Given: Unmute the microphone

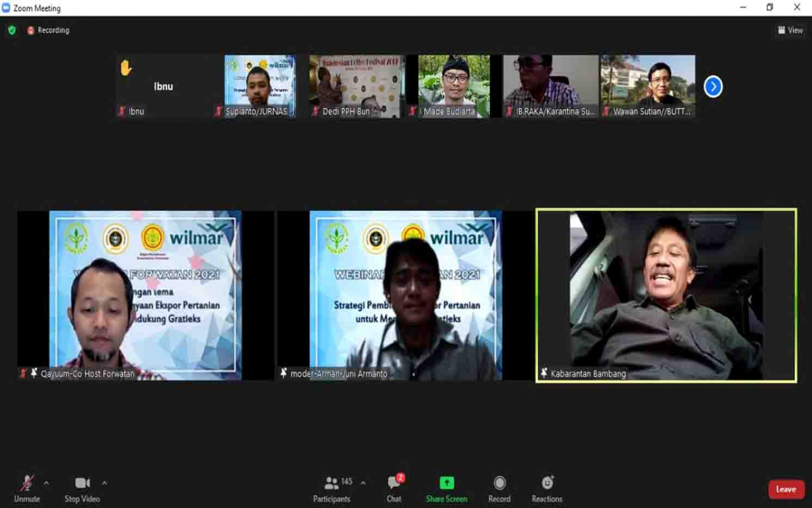Looking at the screenshot, I should coord(27,488).
